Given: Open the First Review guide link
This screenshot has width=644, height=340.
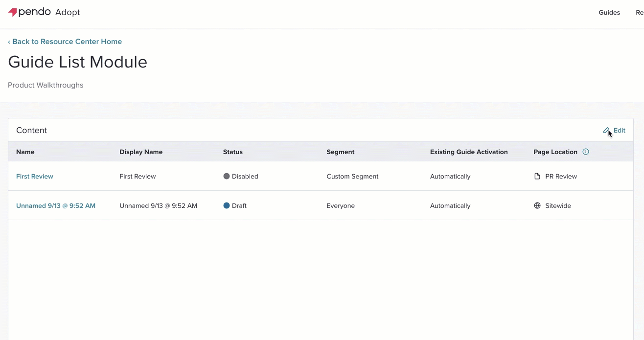Looking at the screenshot, I should click(35, 176).
